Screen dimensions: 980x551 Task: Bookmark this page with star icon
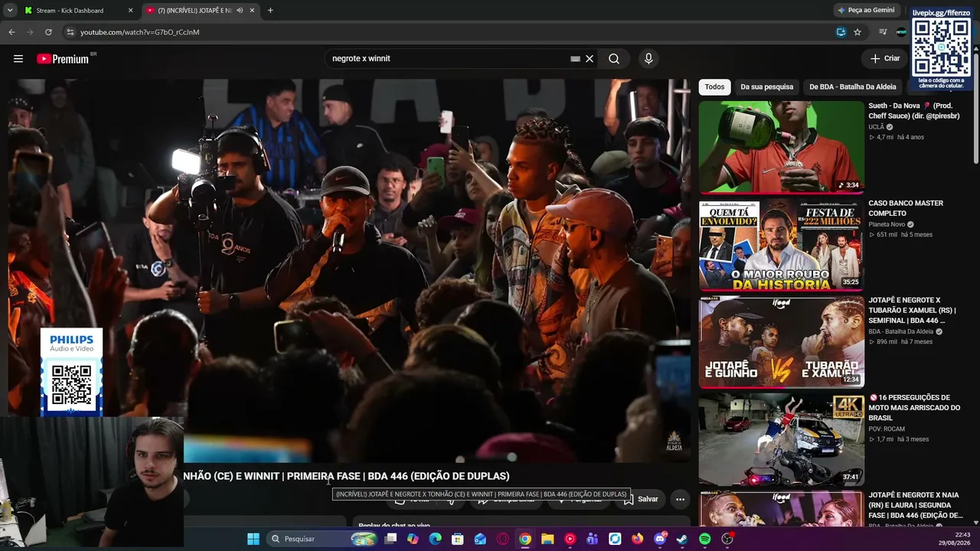(x=857, y=32)
